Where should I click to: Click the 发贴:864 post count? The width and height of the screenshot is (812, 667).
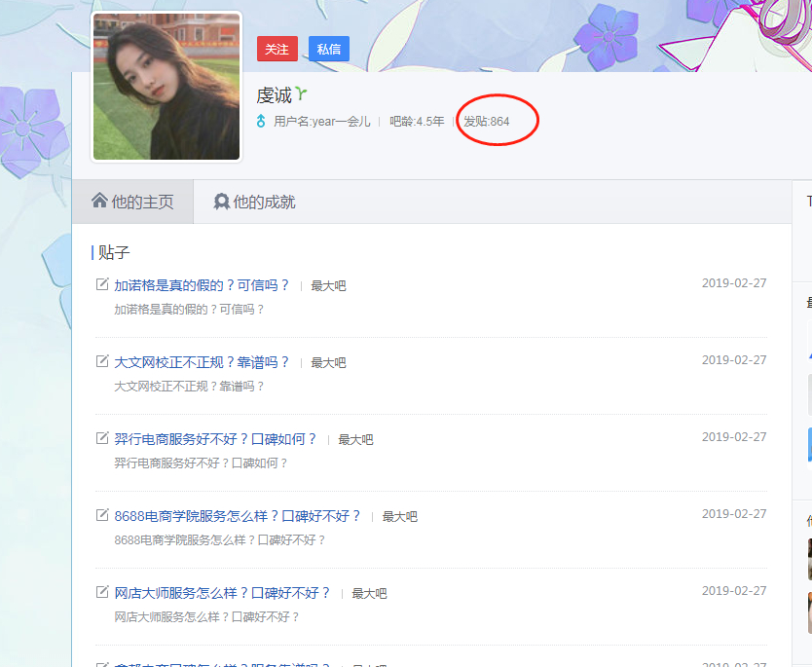tap(486, 122)
